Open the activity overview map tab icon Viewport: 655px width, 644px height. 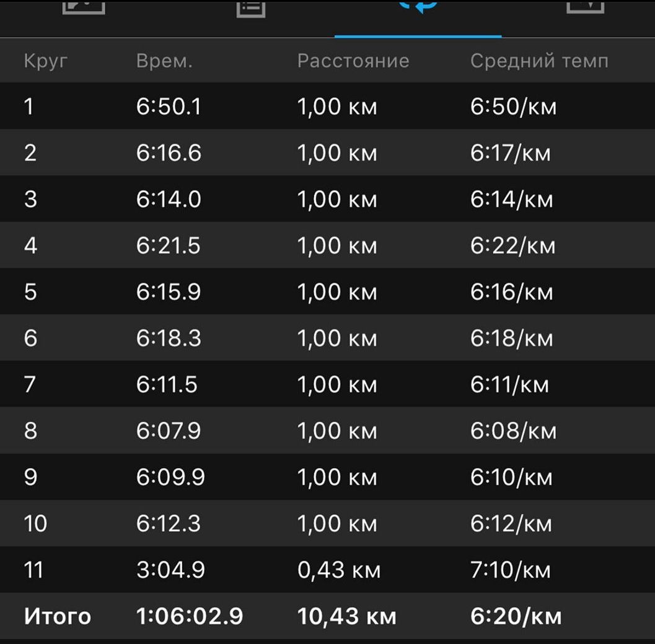pos(84,7)
